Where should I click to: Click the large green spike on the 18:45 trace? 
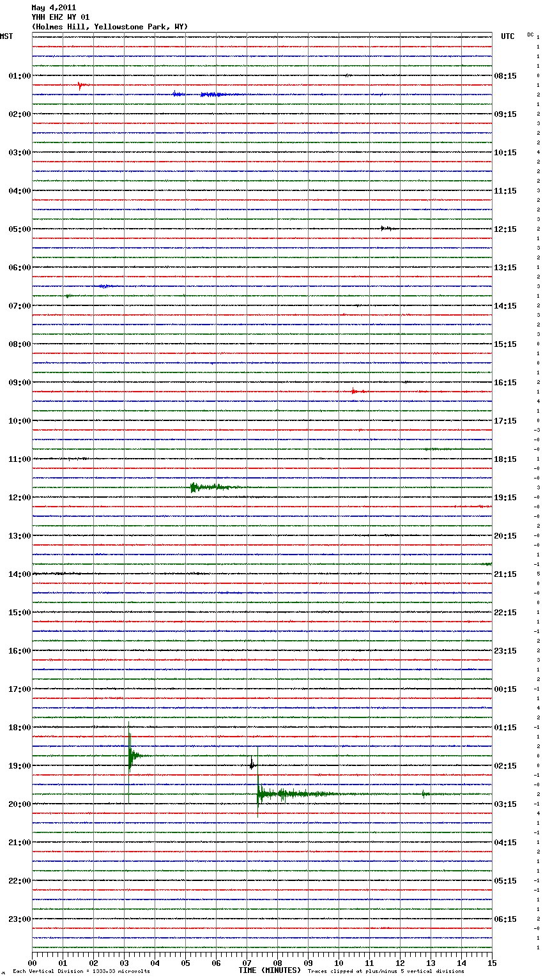[x=130, y=756]
